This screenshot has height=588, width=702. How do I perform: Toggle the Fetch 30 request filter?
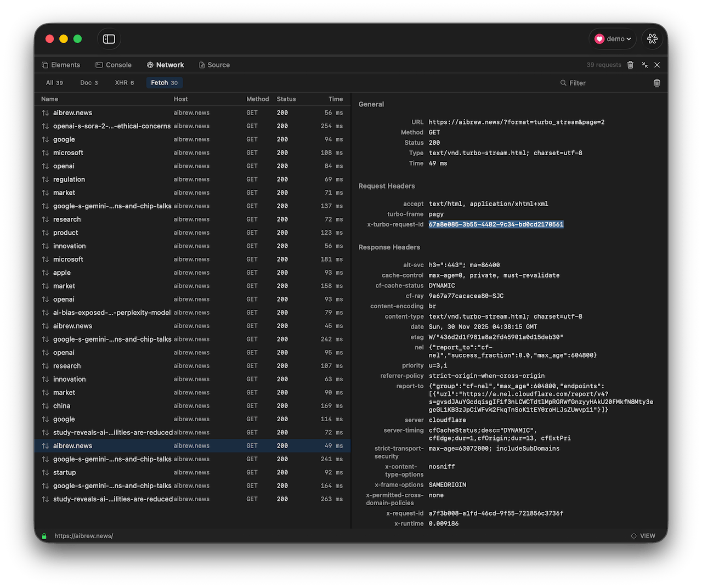click(x=164, y=82)
